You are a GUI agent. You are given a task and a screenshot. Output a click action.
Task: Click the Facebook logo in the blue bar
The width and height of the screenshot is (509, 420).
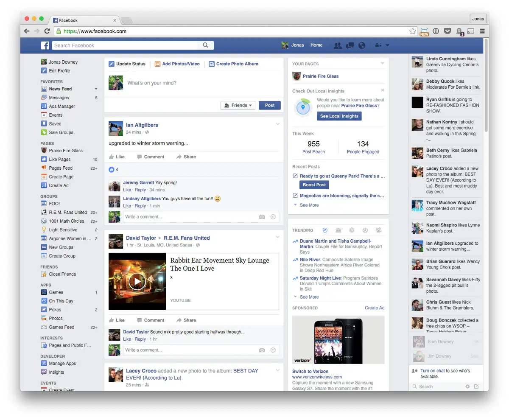point(45,45)
